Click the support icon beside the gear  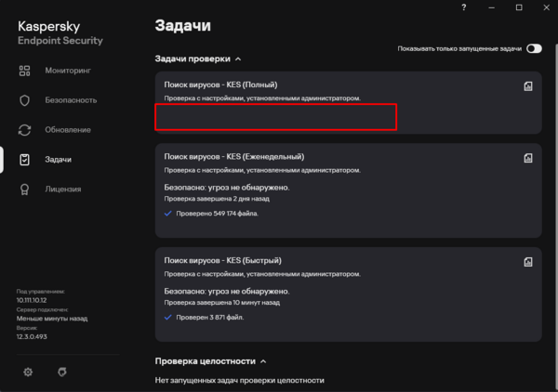tap(61, 372)
